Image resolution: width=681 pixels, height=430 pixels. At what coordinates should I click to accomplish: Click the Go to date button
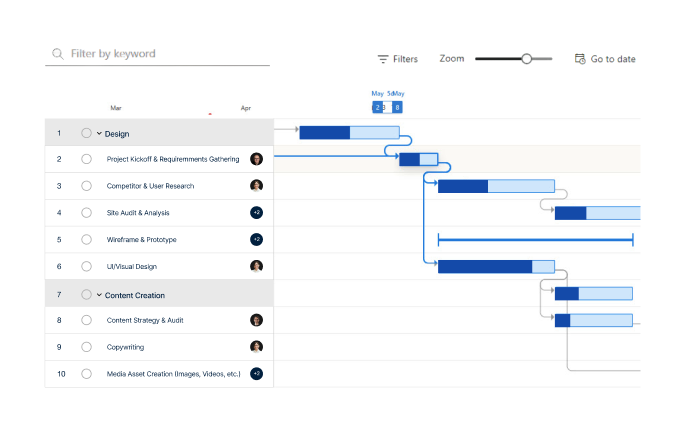pos(605,59)
